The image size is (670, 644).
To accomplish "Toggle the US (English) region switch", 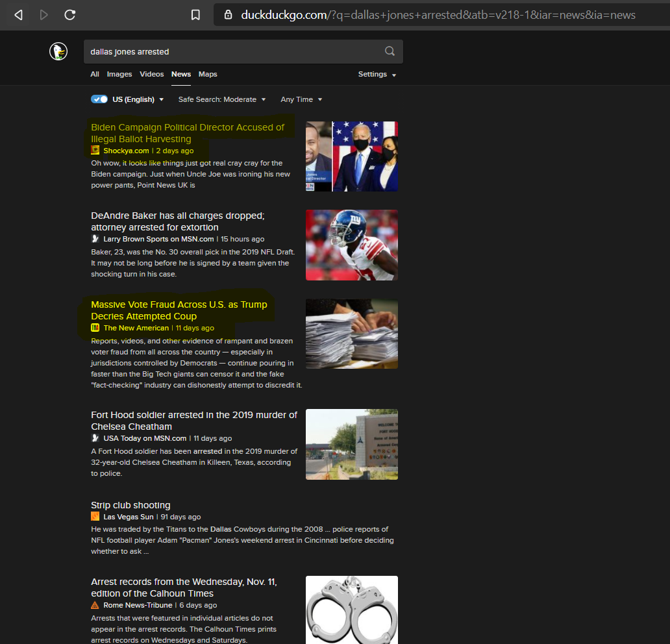I will click(99, 99).
